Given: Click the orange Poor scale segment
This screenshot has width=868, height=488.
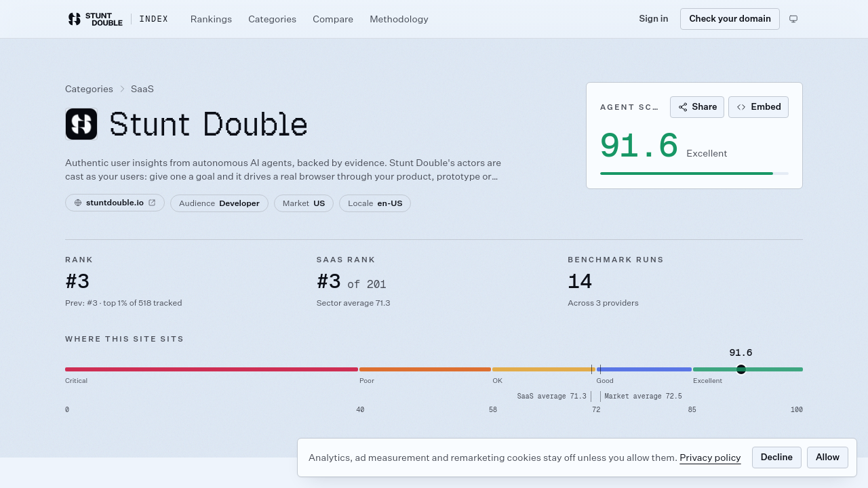Looking at the screenshot, I should point(425,369).
